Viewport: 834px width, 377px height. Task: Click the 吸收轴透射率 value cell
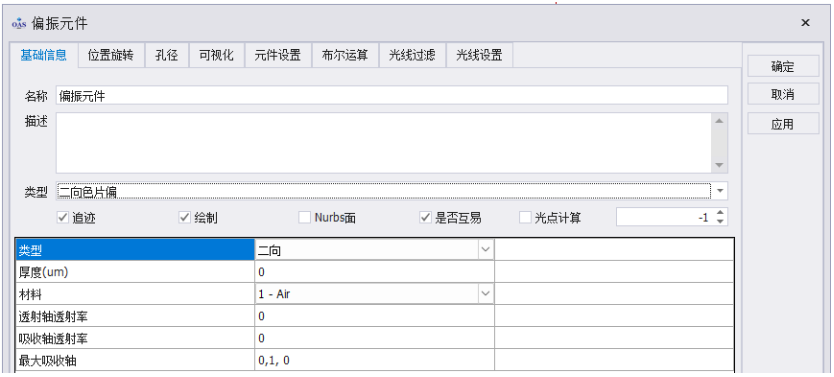tap(374, 338)
